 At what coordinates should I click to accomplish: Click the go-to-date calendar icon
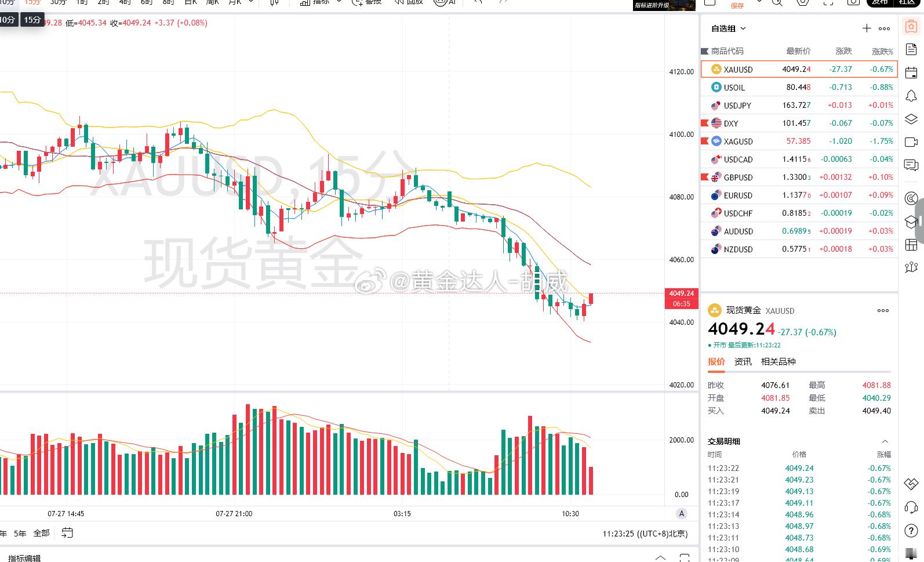(x=67, y=532)
